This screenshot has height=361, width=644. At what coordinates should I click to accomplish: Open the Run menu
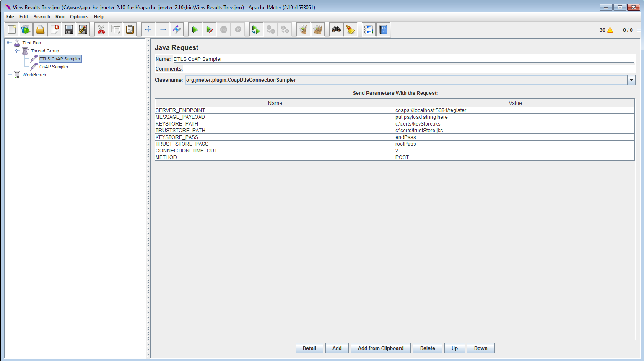click(x=60, y=17)
